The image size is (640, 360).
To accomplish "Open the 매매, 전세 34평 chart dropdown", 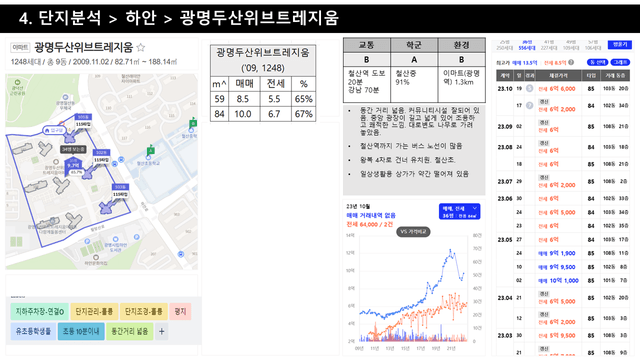I will 459,211.
